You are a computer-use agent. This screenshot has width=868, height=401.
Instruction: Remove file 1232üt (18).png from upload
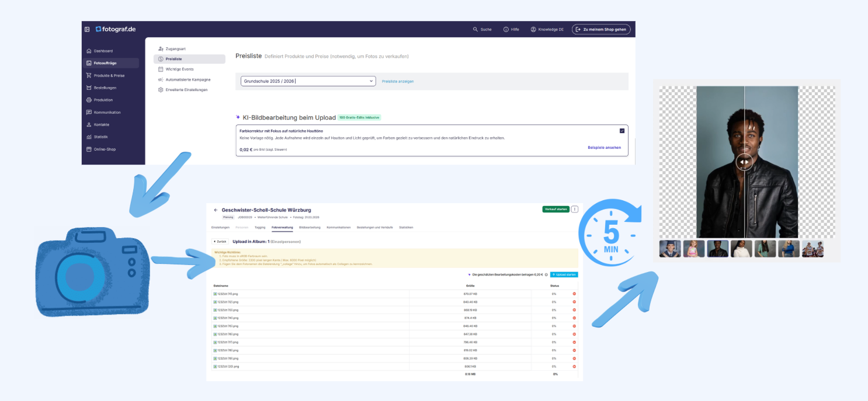(x=574, y=350)
